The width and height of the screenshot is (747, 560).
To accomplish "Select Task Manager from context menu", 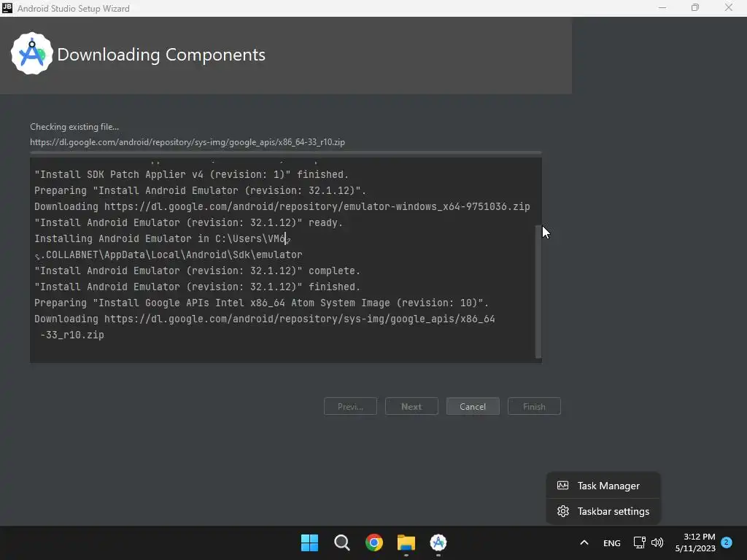I will pos(603,486).
